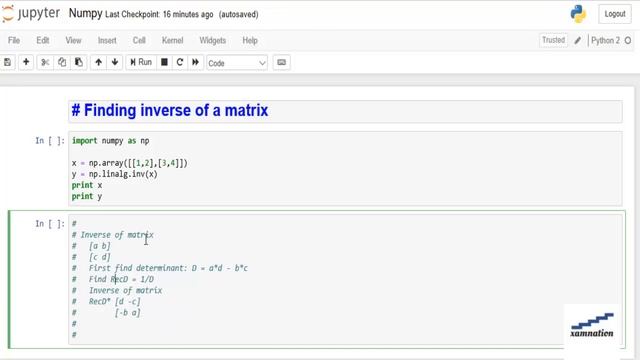Viewport: 640px width, 360px height.
Task: Interrupt the kernel with stop icon
Action: (164, 62)
